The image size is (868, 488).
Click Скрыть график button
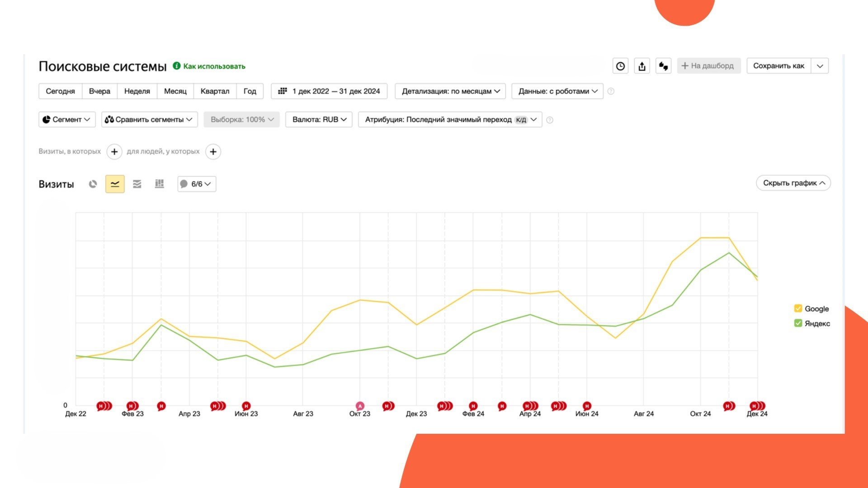[x=793, y=183]
